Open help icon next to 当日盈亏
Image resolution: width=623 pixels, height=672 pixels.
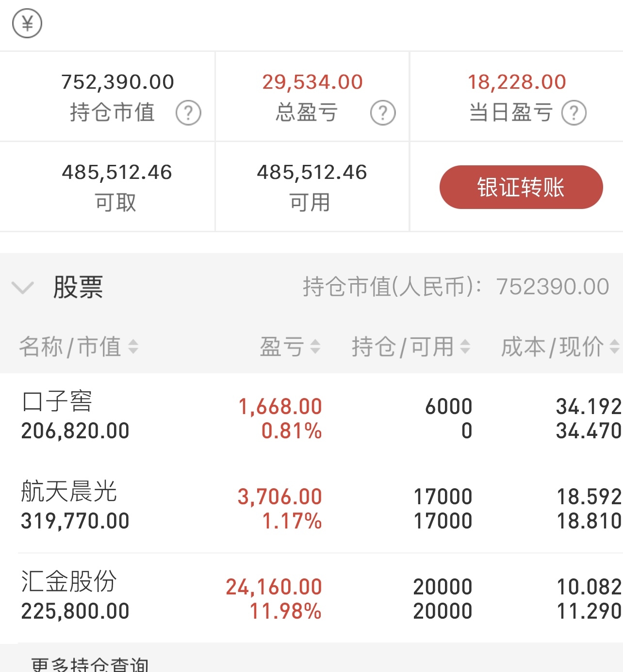(574, 113)
